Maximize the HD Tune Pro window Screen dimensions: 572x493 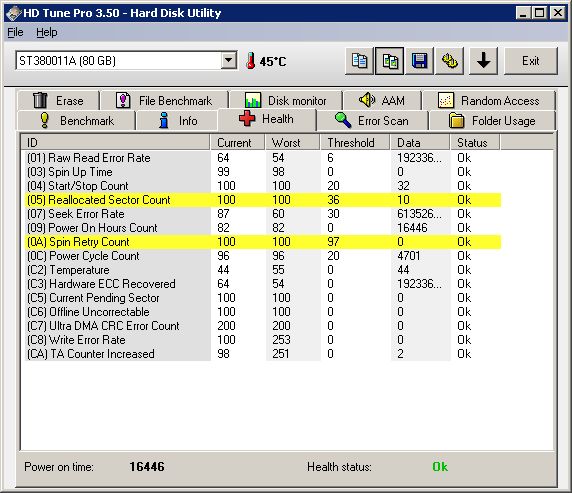(540, 14)
